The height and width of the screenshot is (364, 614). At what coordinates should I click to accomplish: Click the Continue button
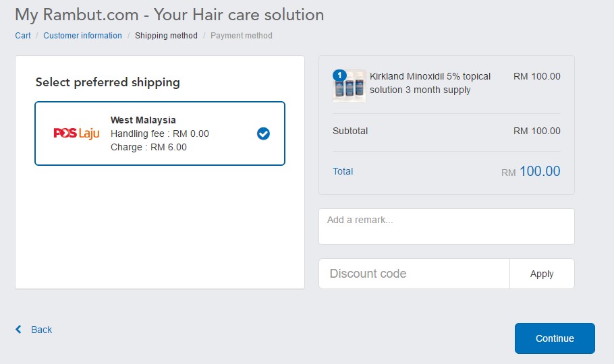click(x=555, y=338)
